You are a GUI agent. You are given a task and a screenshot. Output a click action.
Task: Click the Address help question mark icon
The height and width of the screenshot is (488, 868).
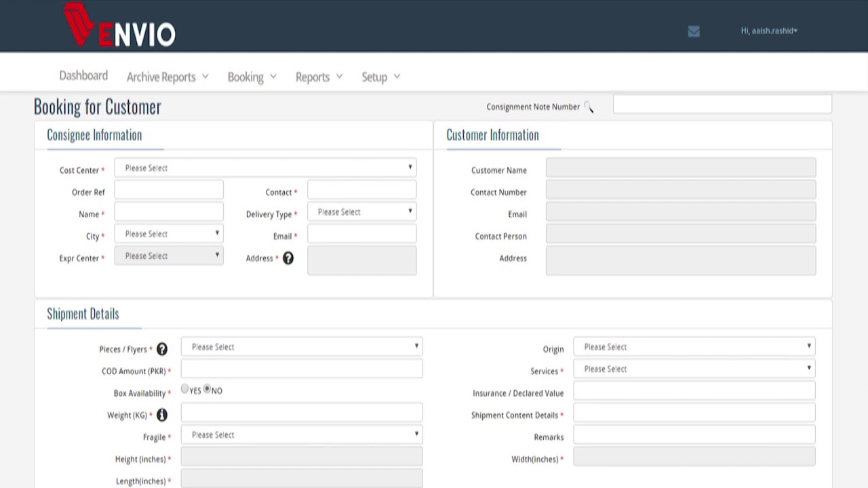pos(288,258)
